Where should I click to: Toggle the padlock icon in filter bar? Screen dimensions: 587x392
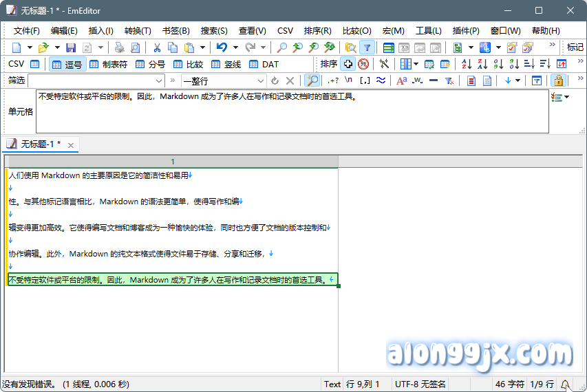(x=558, y=80)
